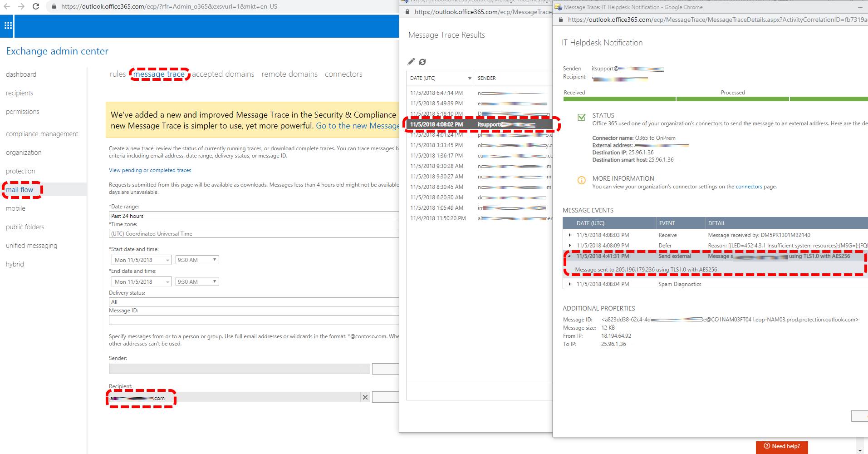Expand the Receive message event row
The image size is (868, 454).
click(570, 235)
